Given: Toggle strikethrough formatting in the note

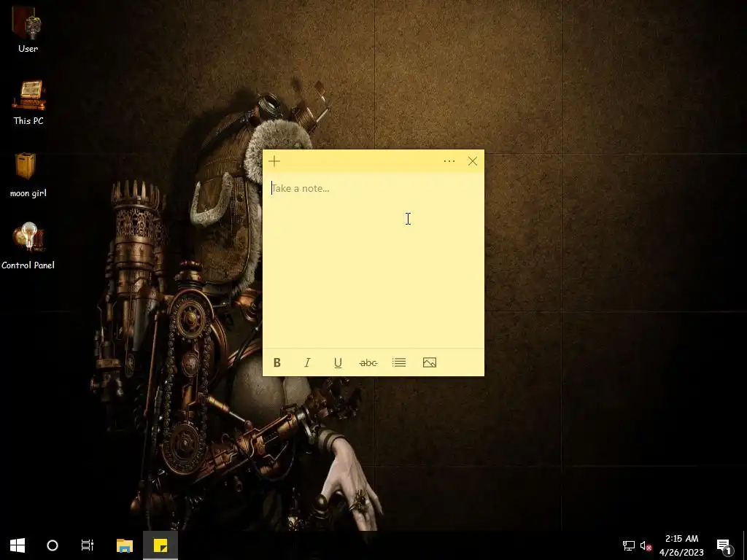Looking at the screenshot, I should coord(368,363).
